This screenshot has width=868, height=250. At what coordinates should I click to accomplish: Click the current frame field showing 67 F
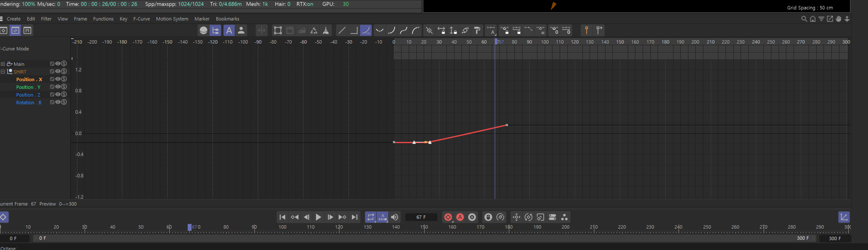click(421, 217)
